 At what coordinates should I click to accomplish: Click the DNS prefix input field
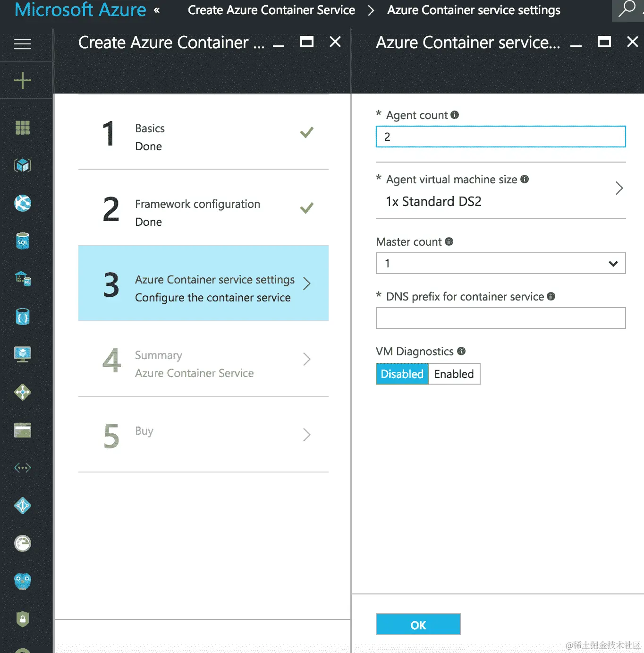pyautogui.click(x=500, y=318)
